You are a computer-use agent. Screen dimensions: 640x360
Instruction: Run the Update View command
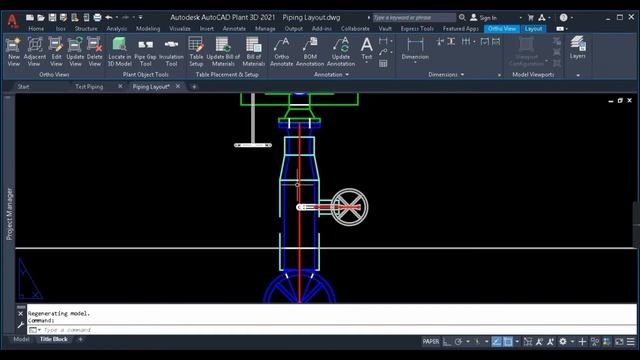(75, 51)
